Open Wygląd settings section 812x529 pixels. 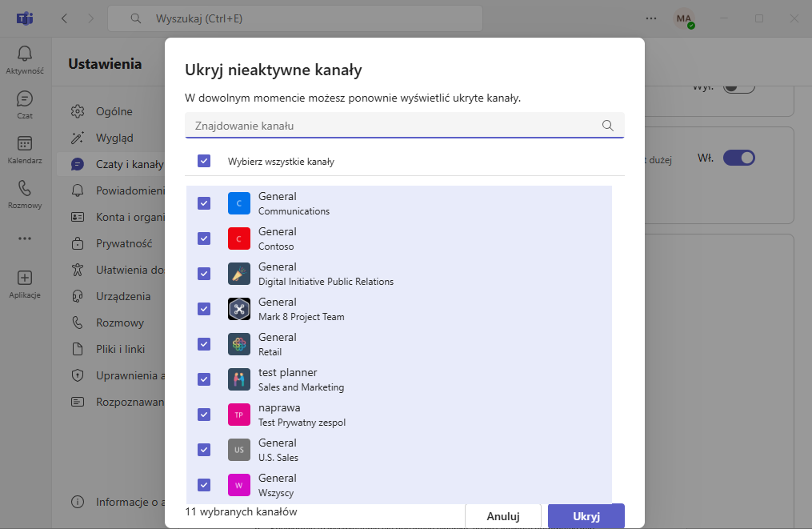(111, 138)
